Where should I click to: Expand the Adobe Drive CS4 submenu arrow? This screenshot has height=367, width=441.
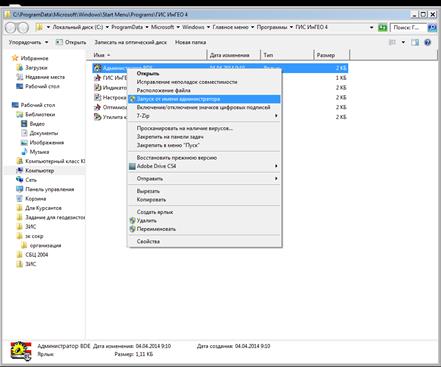point(276,166)
